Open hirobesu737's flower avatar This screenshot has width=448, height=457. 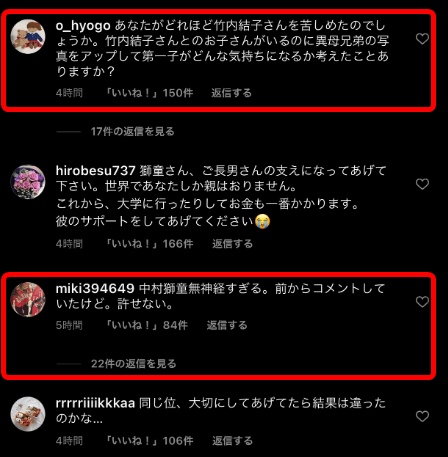28,182
